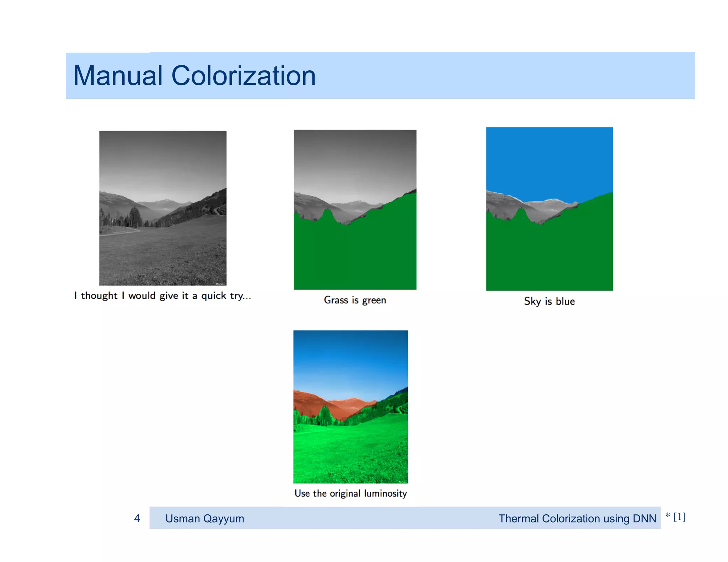728x562 pixels.
Task: Click the blue sky mask image
Action: (x=549, y=209)
